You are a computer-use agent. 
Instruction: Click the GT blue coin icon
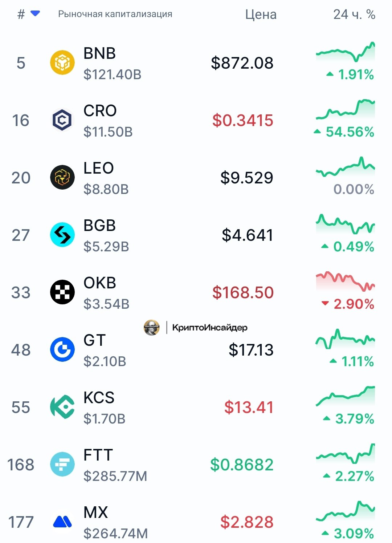tap(62, 349)
